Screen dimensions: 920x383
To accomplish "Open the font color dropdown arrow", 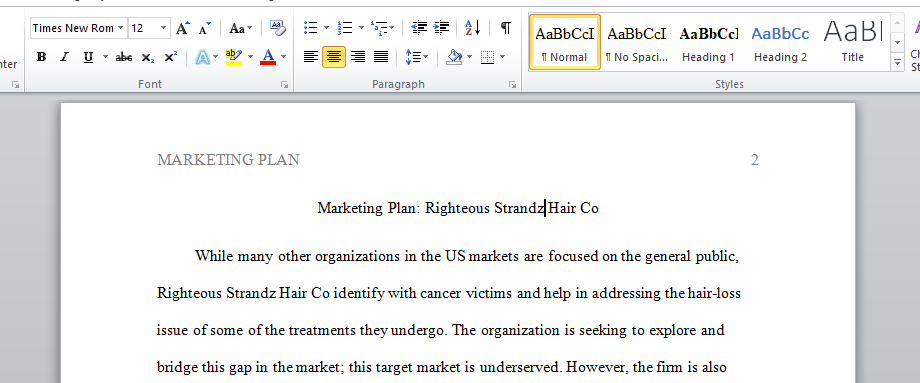I will tap(283, 57).
